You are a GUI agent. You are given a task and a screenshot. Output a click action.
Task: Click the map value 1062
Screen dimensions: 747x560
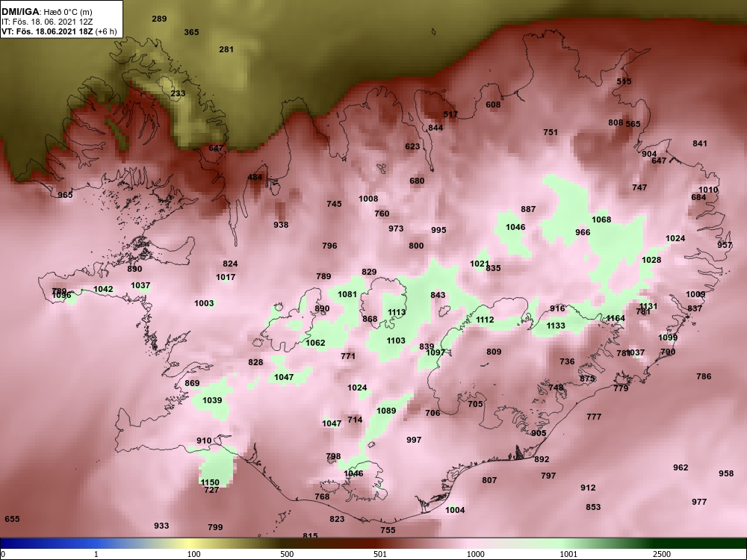pos(315,343)
